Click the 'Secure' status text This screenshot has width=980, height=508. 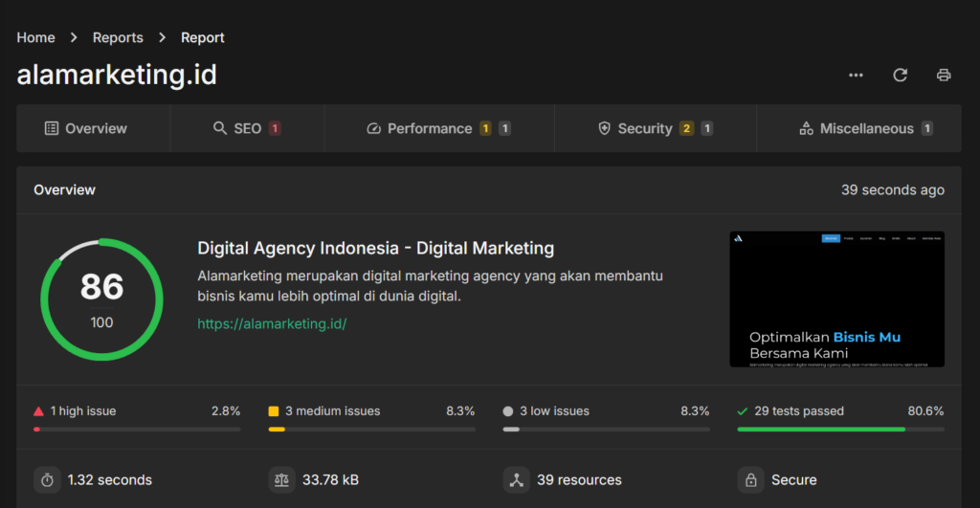coord(793,480)
